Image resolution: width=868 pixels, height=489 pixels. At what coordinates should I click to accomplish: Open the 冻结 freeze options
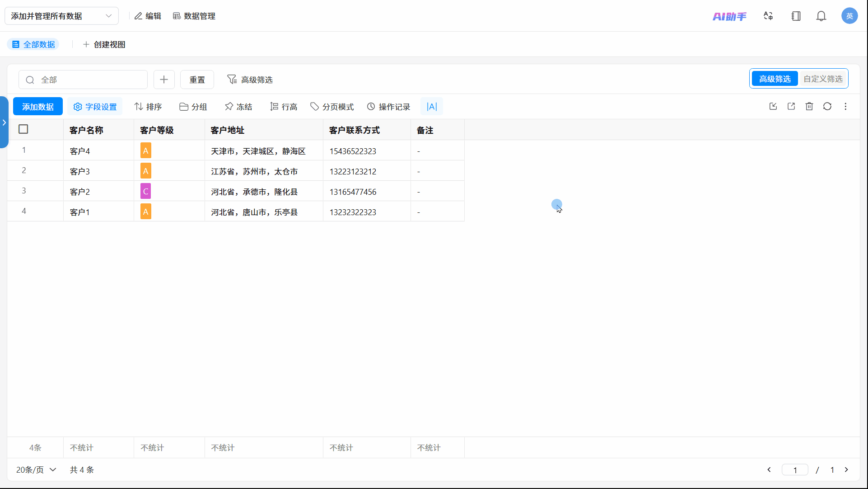(x=238, y=107)
